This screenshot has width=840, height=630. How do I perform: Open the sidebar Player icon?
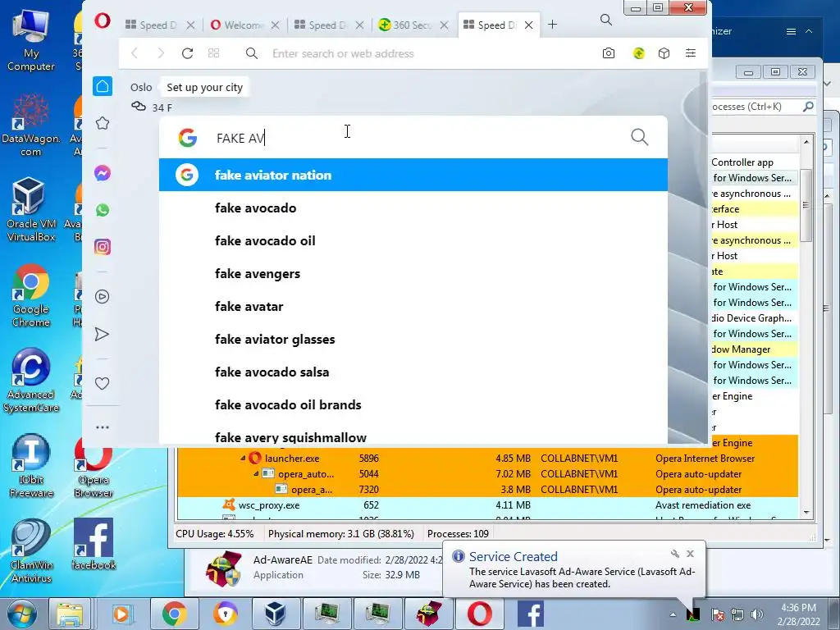(x=103, y=297)
